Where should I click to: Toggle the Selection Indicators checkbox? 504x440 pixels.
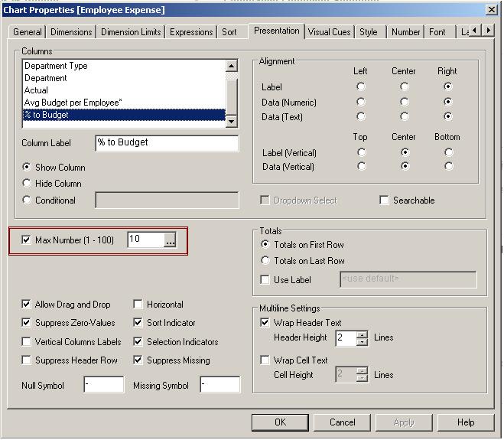[x=138, y=341]
